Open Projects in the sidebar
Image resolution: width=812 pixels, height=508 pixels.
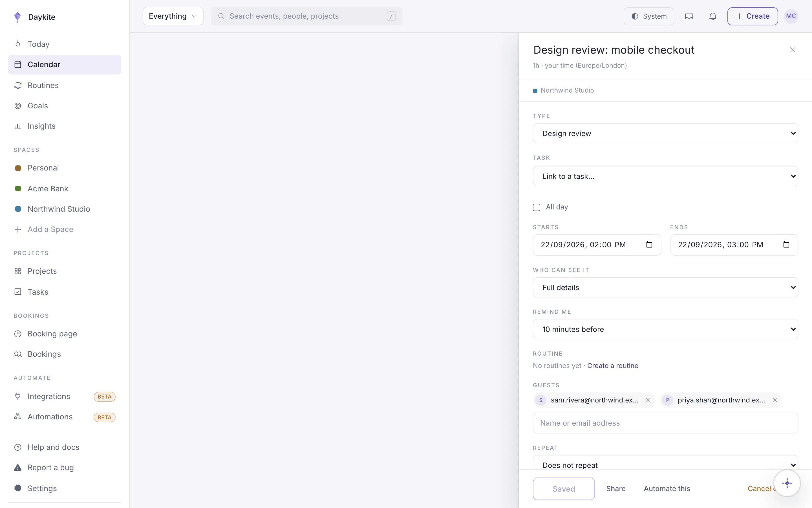64,271
